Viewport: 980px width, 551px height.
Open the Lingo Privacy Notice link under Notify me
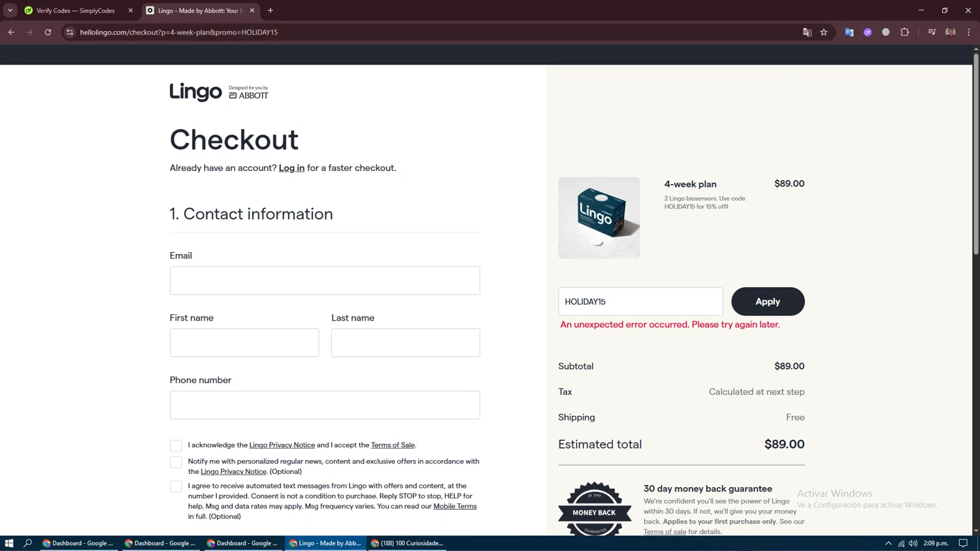pyautogui.click(x=233, y=471)
